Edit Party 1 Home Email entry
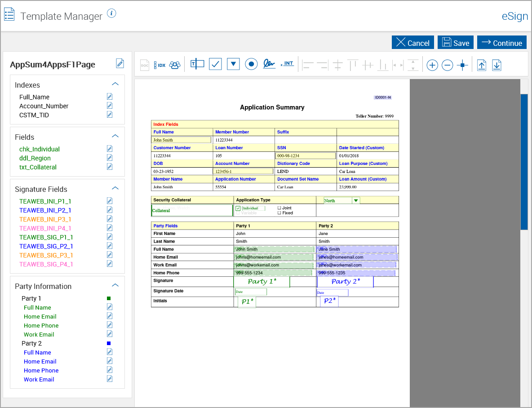Image resolution: width=532 pixels, height=408 pixels. (110, 316)
